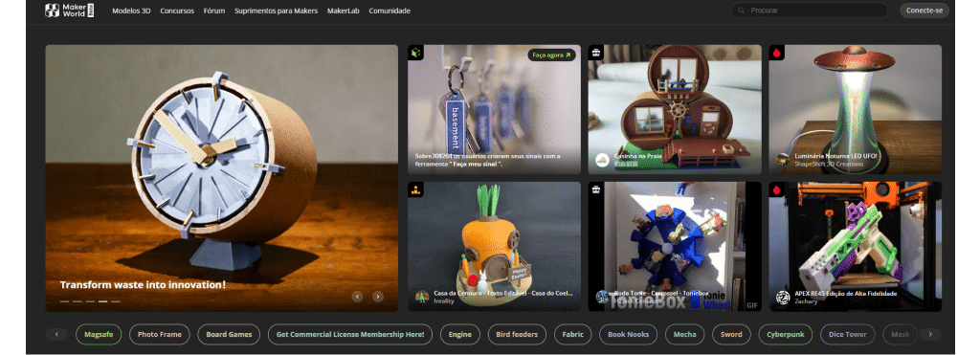The width and height of the screenshot is (980, 355).
Task: Click Faça agora button
Action: (x=552, y=55)
